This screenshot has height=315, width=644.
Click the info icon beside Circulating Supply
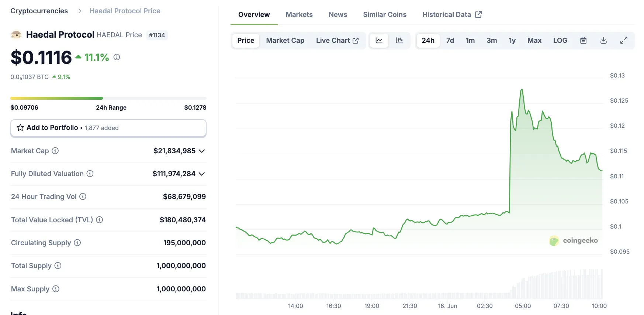(x=77, y=243)
